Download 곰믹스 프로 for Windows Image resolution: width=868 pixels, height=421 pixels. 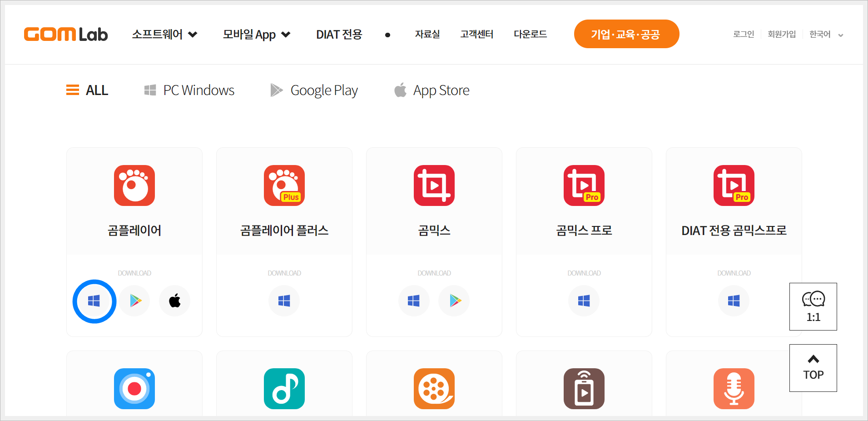click(584, 301)
